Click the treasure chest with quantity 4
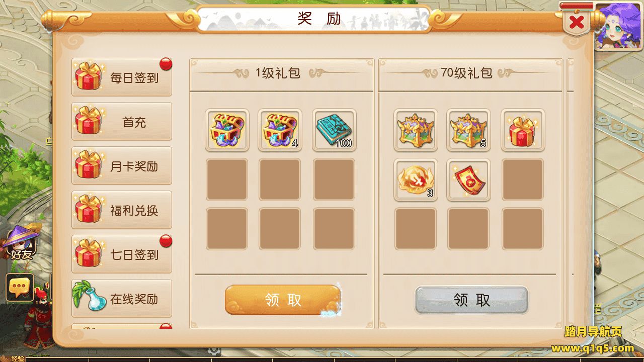 tap(280, 130)
